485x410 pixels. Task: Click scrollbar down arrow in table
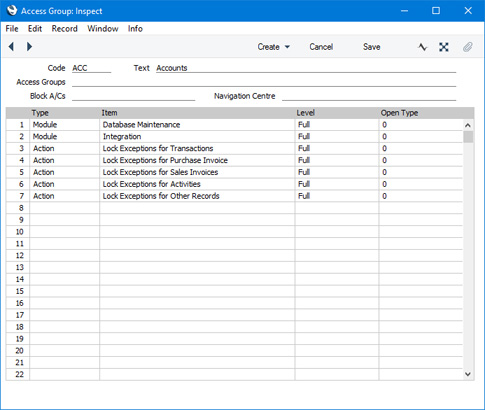click(468, 374)
